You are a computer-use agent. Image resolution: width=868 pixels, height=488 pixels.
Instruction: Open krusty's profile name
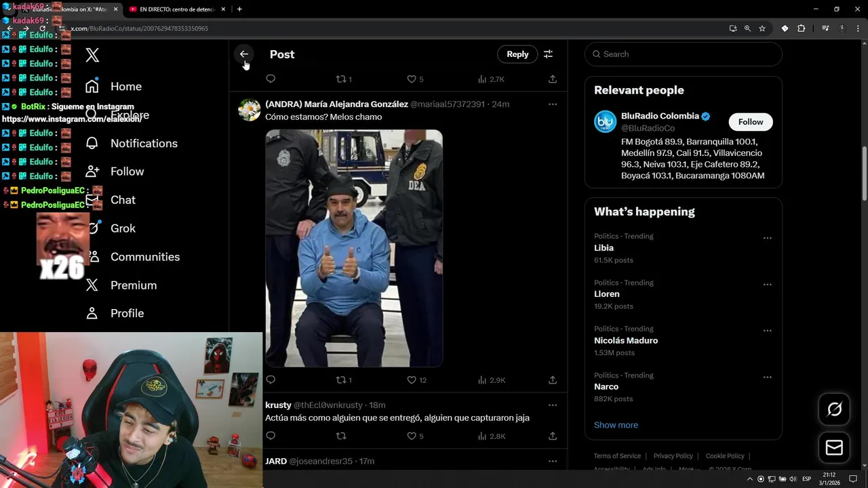click(x=278, y=405)
